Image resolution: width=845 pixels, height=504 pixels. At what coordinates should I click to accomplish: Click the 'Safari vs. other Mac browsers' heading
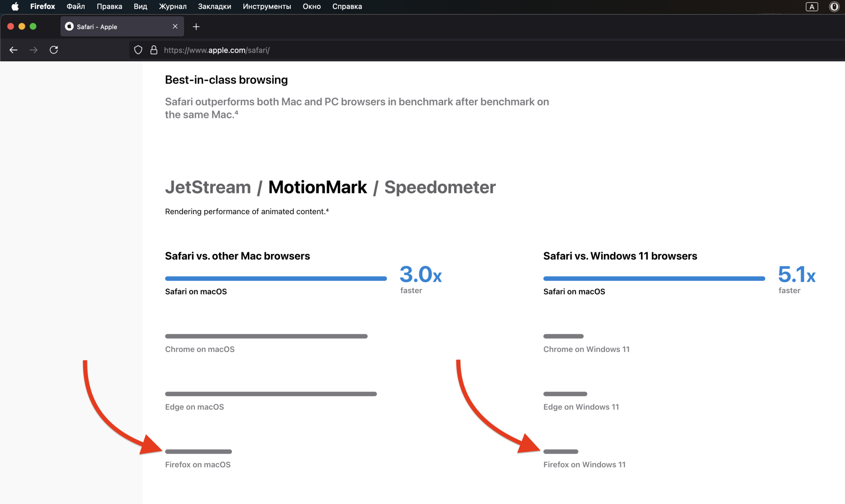(237, 256)
